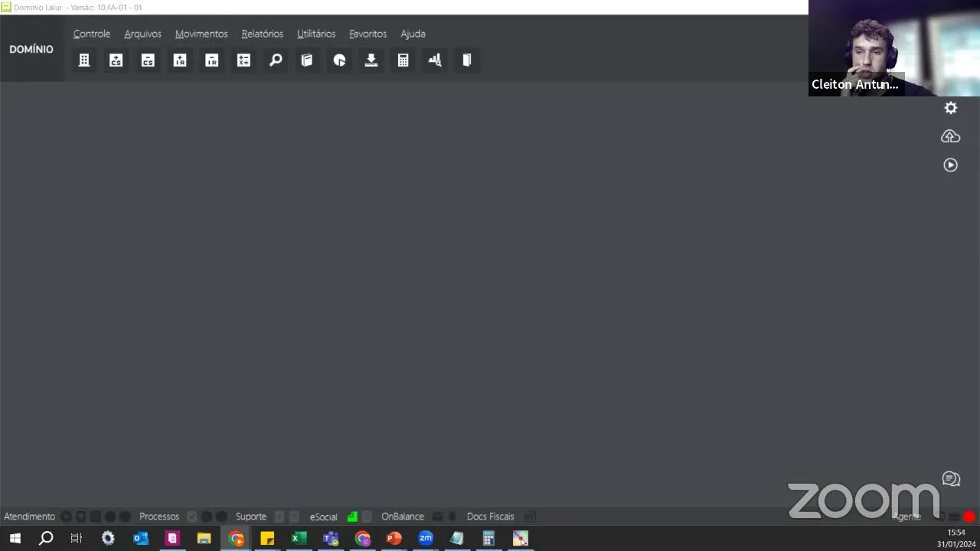This screenshot has width=980, height=551.
Task: Open Movimentos menu
Action: [201, 34]
